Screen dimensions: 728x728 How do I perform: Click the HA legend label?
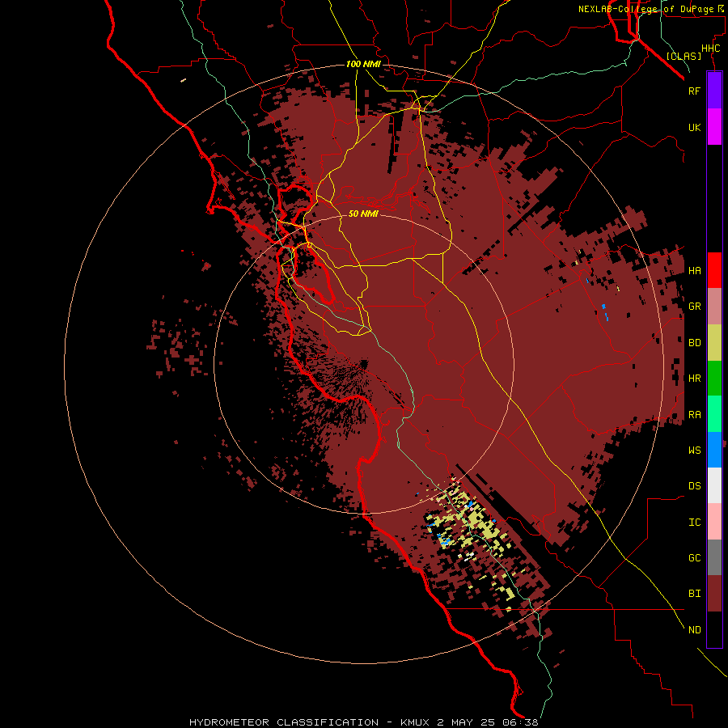coord(694,271)
